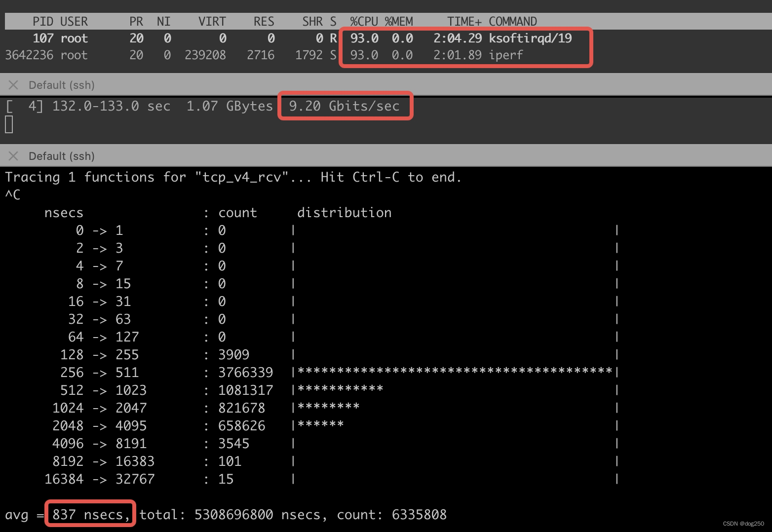
Task: Close the lower Default (ssh) pane
Action: point(13,156)
